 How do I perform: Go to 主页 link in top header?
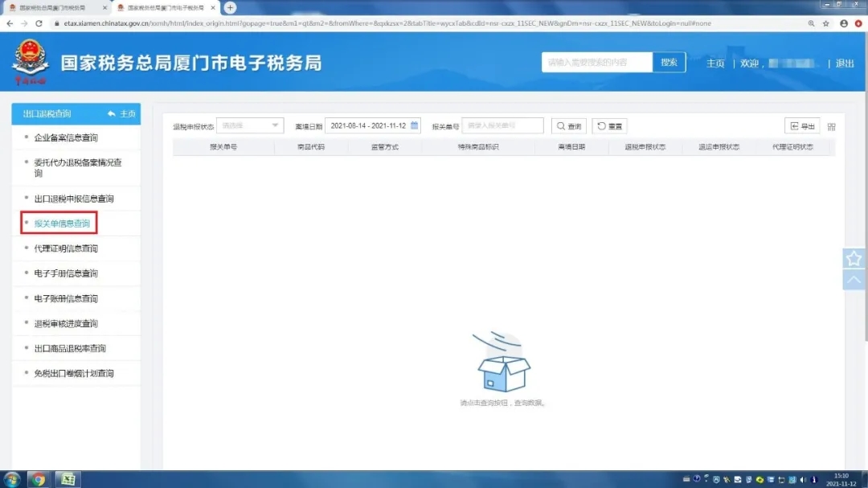click(715, 64)
